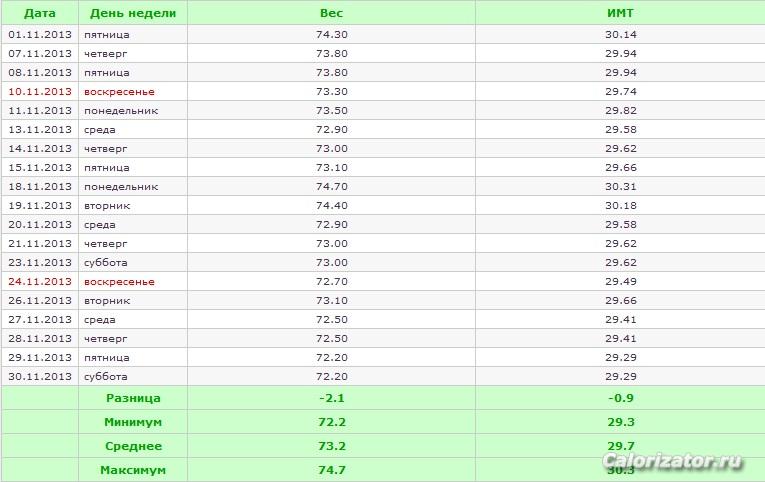
Task: Select the date 07.11.2013
Action: tap(40, 54)
